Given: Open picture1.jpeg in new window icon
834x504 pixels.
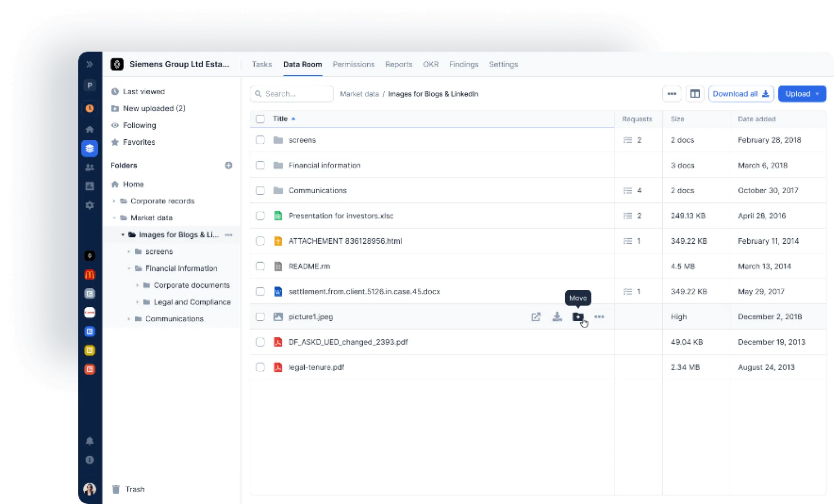Looking at the screenshot, I should click(x=536, y=317).
